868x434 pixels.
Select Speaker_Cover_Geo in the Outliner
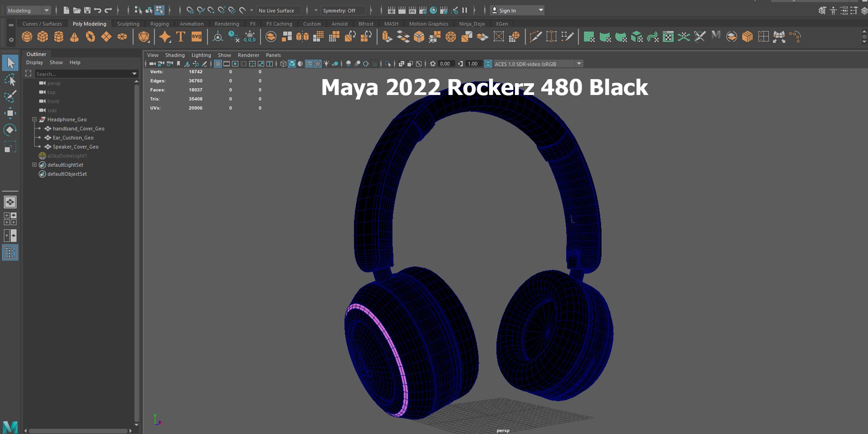pos(75,146)
